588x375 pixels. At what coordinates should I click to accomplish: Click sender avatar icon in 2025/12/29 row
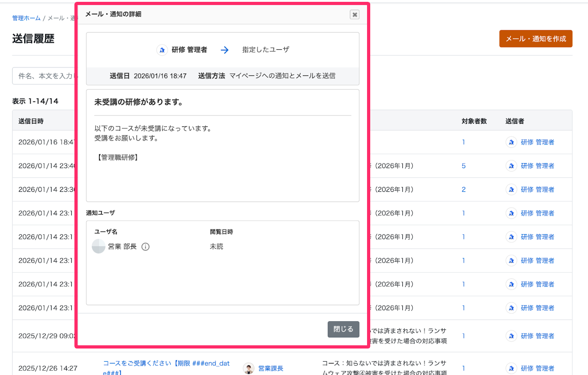[x=511, y=336]
